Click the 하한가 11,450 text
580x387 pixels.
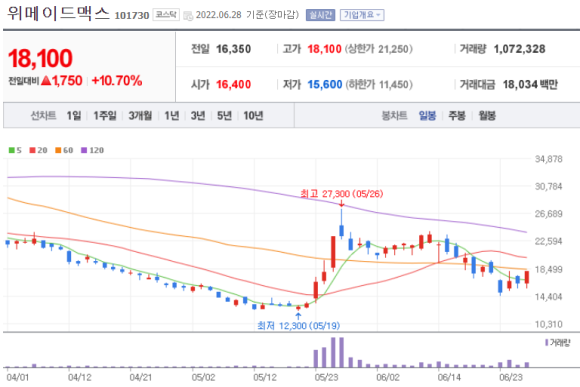click(379, 84)
